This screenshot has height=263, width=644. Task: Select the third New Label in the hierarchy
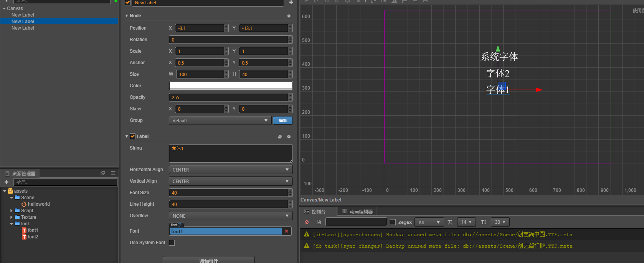click(23, 28)
